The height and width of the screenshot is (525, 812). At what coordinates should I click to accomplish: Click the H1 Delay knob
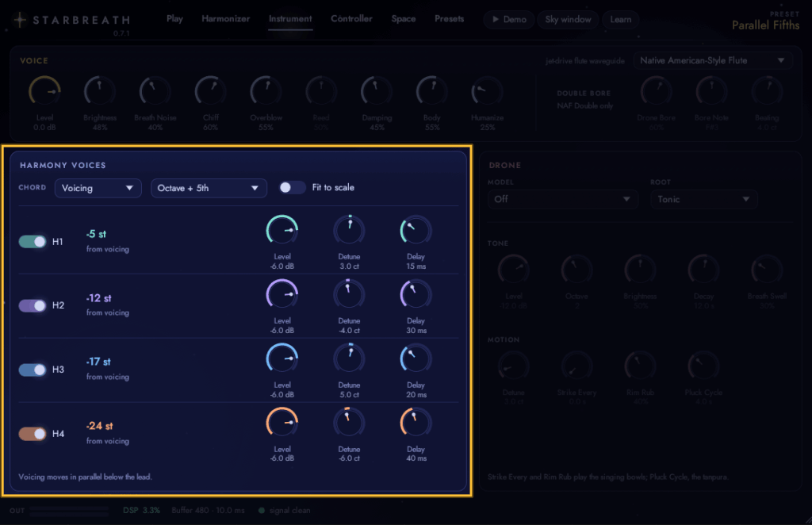[x=416, y=230]
